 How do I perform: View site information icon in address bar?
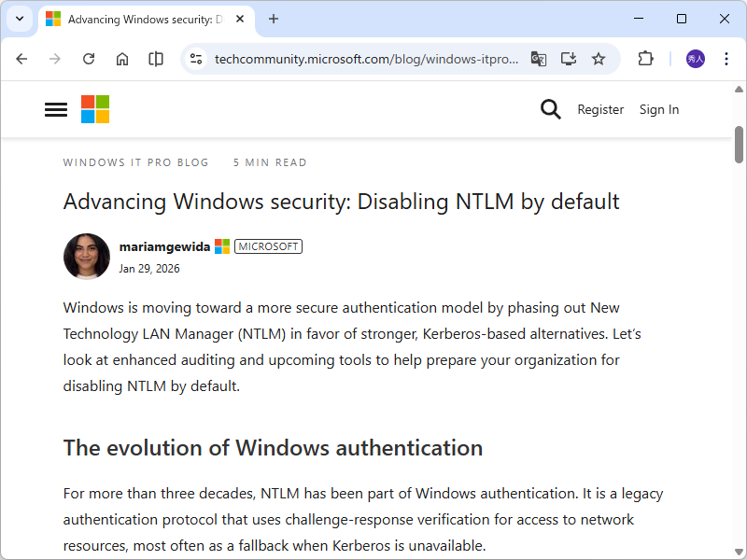coord(196,59)
